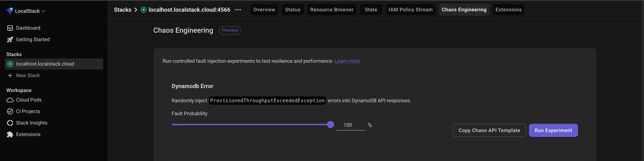Image resolution: width=644 pixels, height=161 pixels.
Task: Click the Getting Started rocket icon
Action: coord(10,40)
